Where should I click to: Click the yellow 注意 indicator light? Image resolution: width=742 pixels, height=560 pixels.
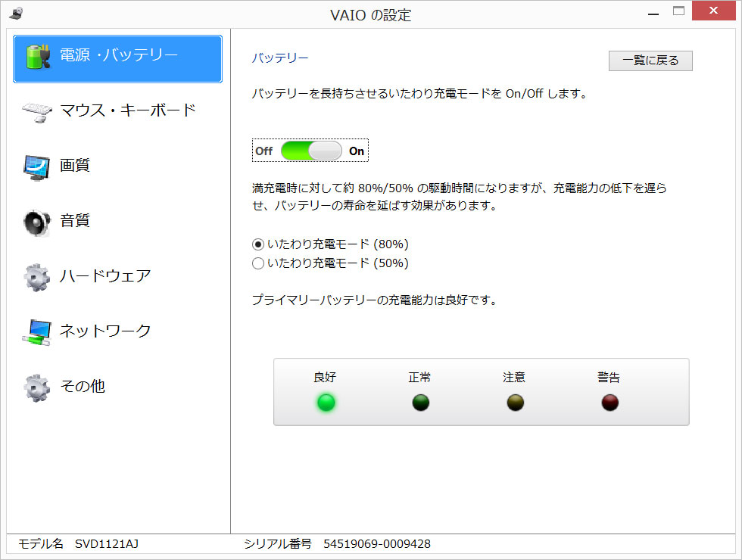516,403
